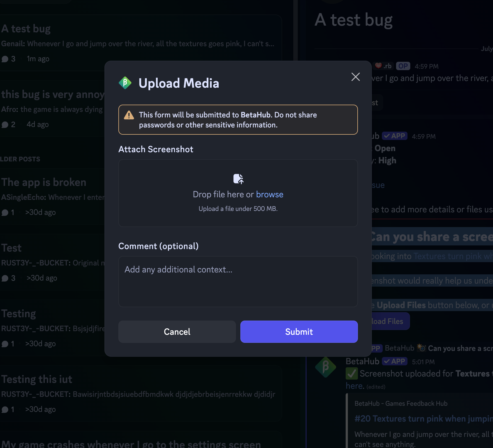
Task: Open 'this bug is very annoy' forum post
Action: pos(53,94)
